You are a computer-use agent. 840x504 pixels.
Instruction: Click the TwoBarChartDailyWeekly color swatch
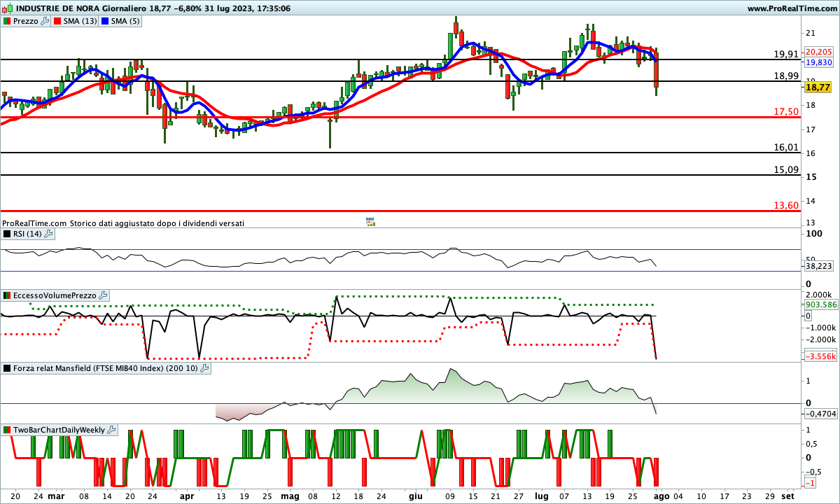tap(7, 429)
